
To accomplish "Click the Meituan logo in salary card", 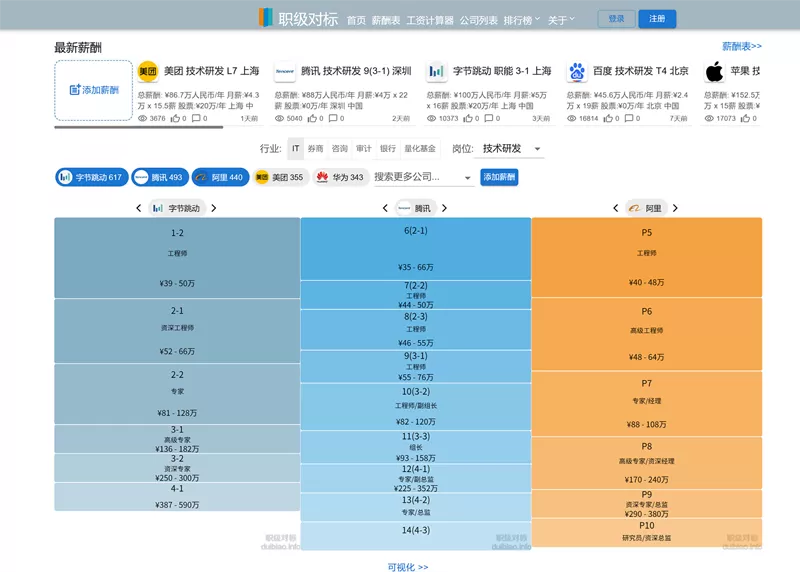I will point(148,71).
